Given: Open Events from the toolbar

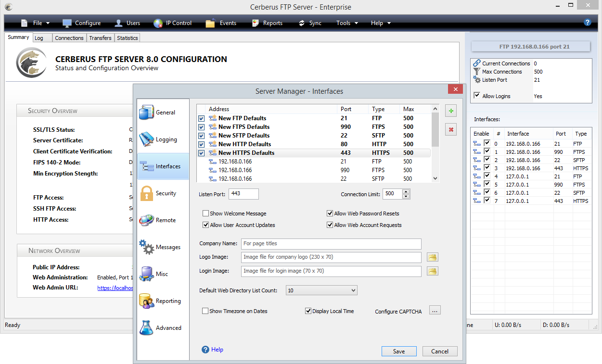Looking at the screenshot, I should pyautogui.click(x=221, y=23).
